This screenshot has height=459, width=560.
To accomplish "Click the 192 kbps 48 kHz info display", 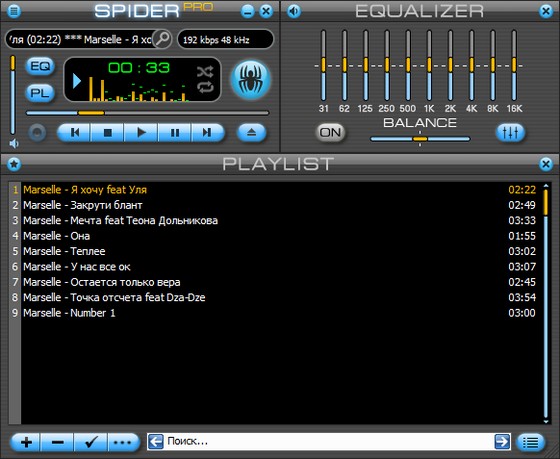I will [225, 39].
